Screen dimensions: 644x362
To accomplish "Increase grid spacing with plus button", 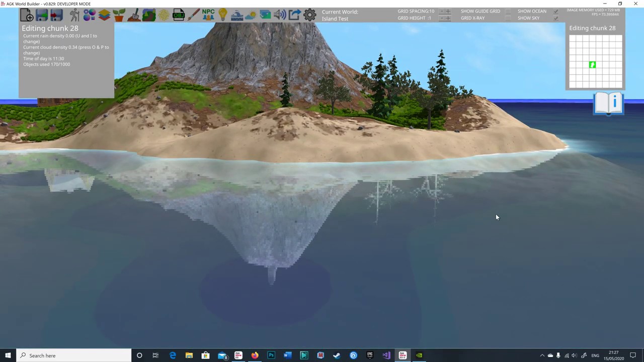I will coord(448,11).
